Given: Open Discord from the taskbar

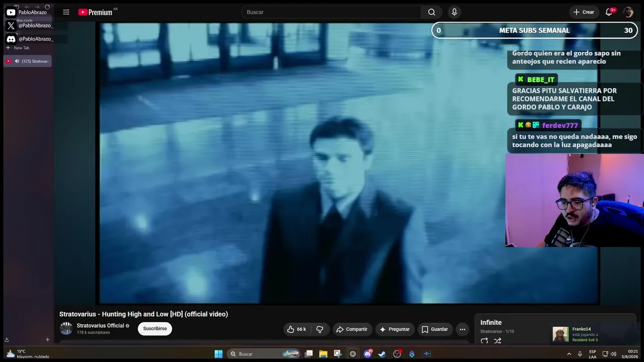Looking at the screenshot, I should click(x=368, y=354).
